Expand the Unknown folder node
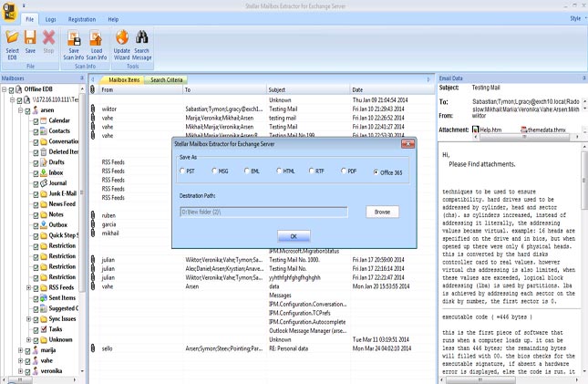 point(29,339)
